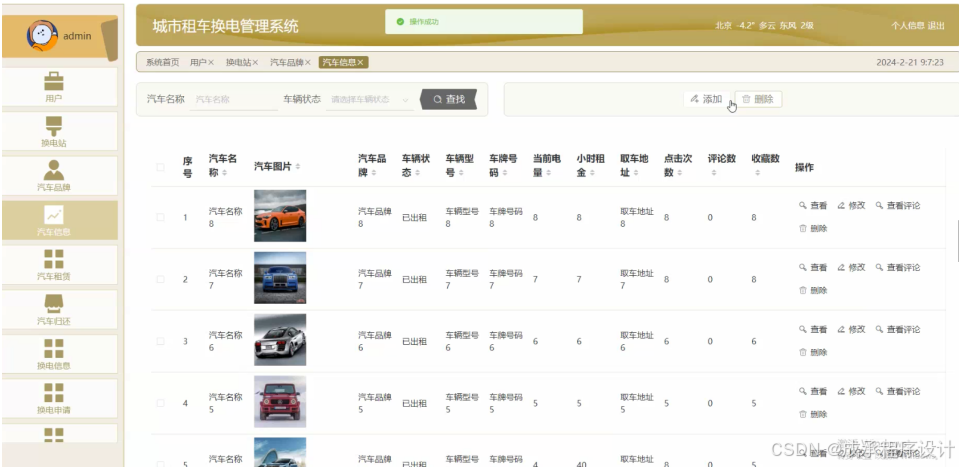Screen dimensions: 959x467
Task: Switch to the 换电站 tab
Action: click(x=238, y=62)
